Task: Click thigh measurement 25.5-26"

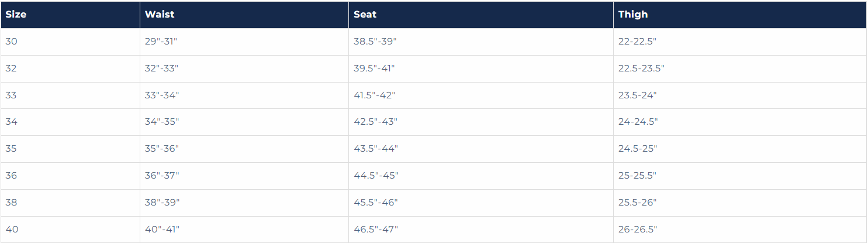Action: pyautogui.click(x=638, y=203)
